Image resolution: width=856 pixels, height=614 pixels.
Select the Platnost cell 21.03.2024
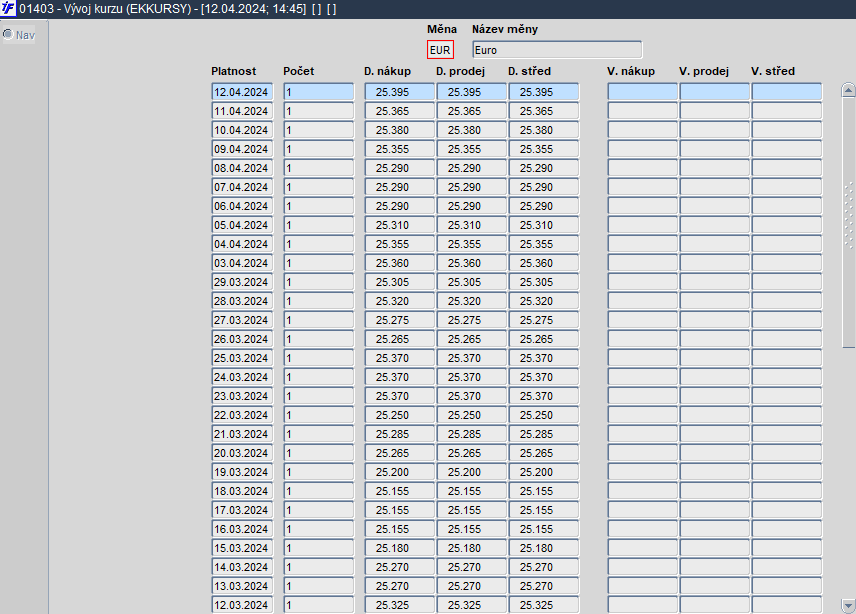(242, 434)
